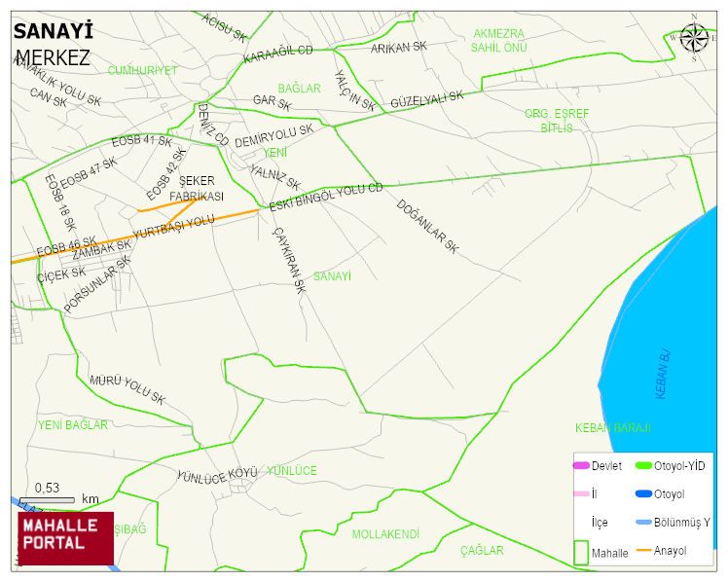Click the ACISU SK street label
The width and height of the screenshot is (728, 582).
click(224, 28)
